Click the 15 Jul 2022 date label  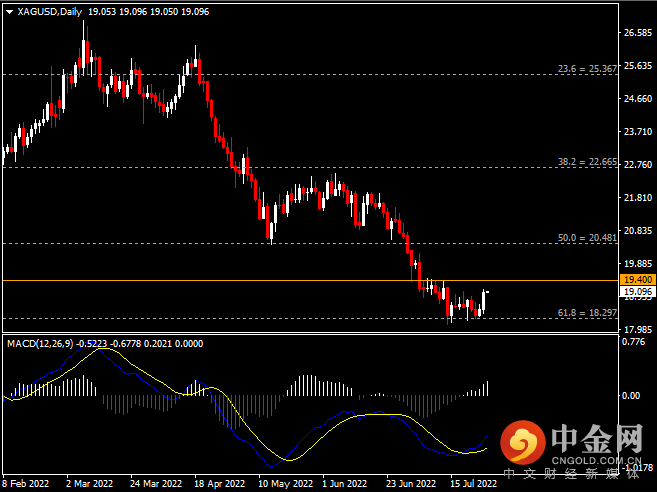pyautogui.click(x=473, y=484)
